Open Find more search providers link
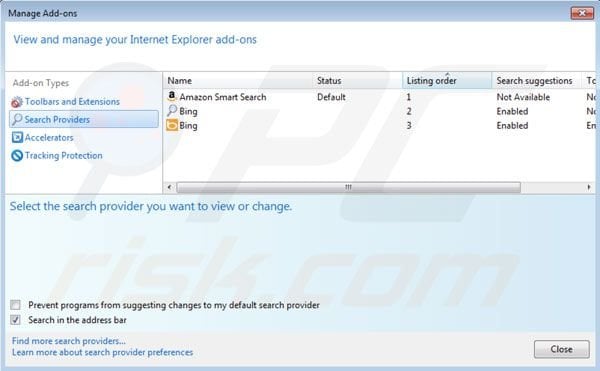600x371 pixels. [x=69, y=340]
